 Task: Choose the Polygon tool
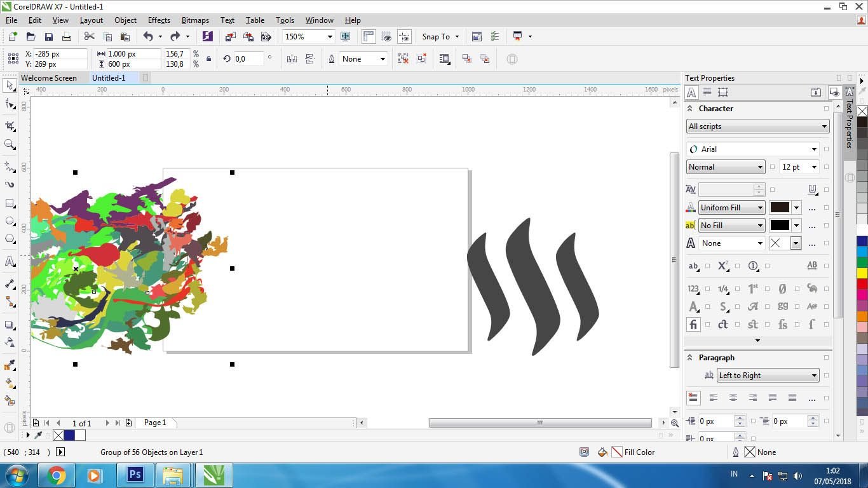pos(10,240)
